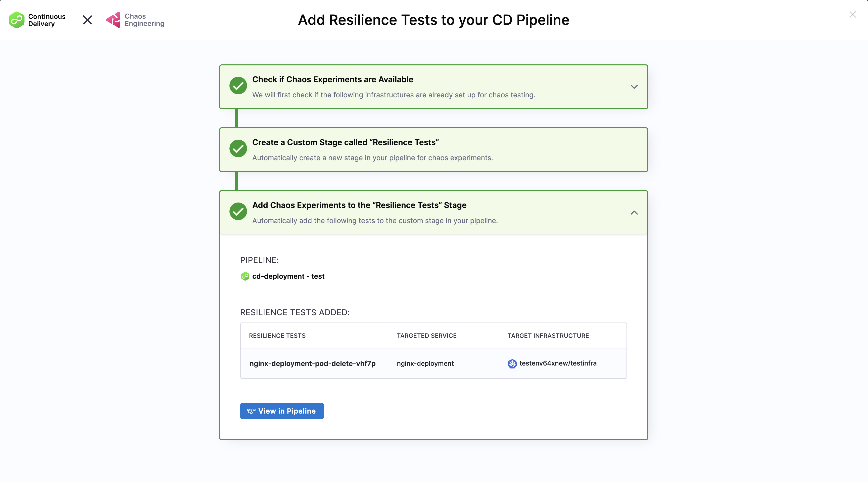This screenshot has width=868, height=482.
Task: Click the X icon between the two product logos
Action: pos(87,20)
